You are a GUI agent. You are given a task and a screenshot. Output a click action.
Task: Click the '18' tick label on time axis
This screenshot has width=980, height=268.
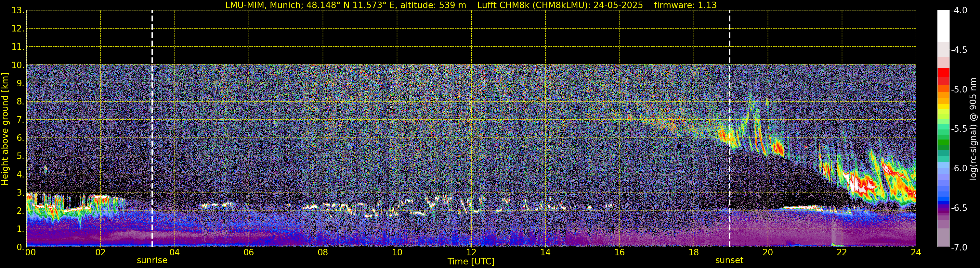694,252
